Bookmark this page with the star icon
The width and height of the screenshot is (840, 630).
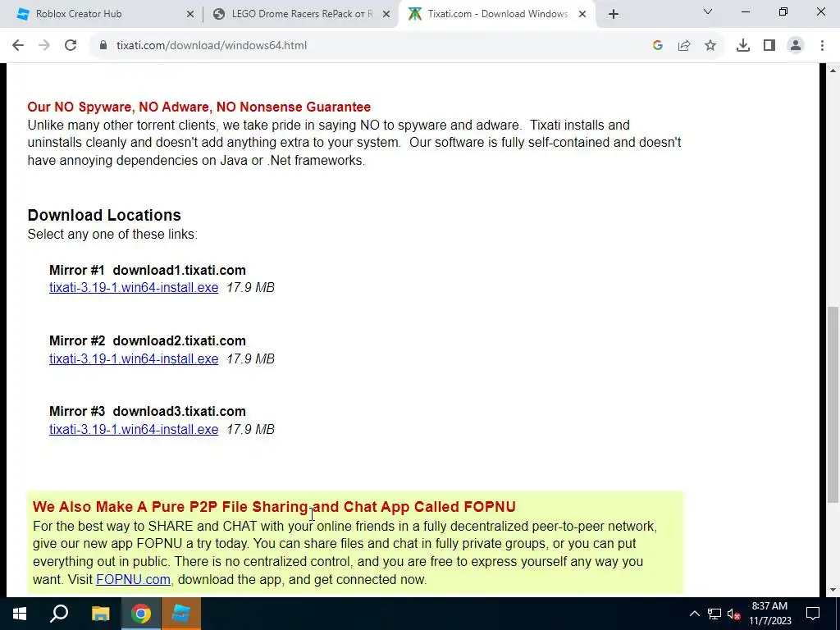pyautogui.click(x=710, y=46)
